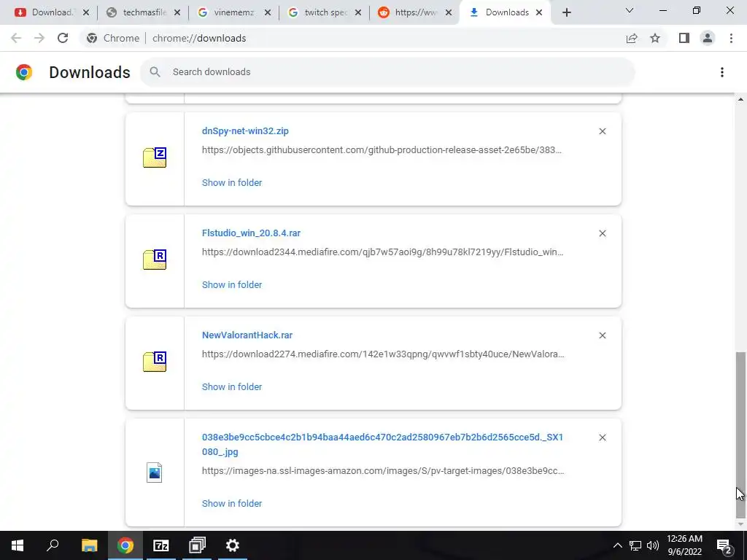Click the githubusercontent source URL
Viewport: 747px width, 560px height.
(382, 149)
